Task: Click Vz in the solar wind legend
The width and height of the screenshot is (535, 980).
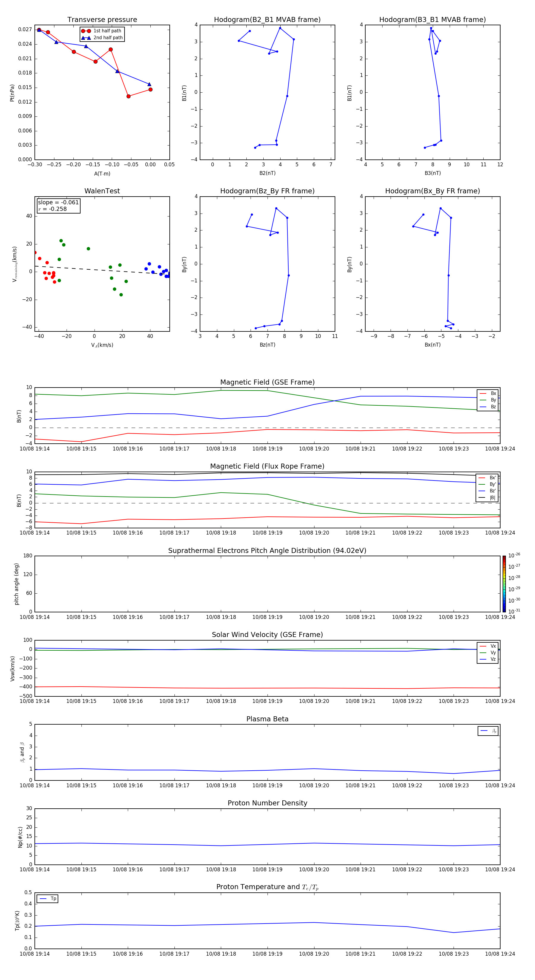Action: pyautogui.click(x=488, y=659)
